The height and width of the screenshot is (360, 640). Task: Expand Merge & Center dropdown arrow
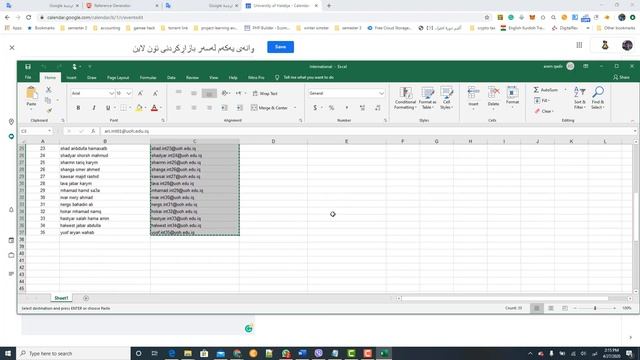[x=295, y=108]
